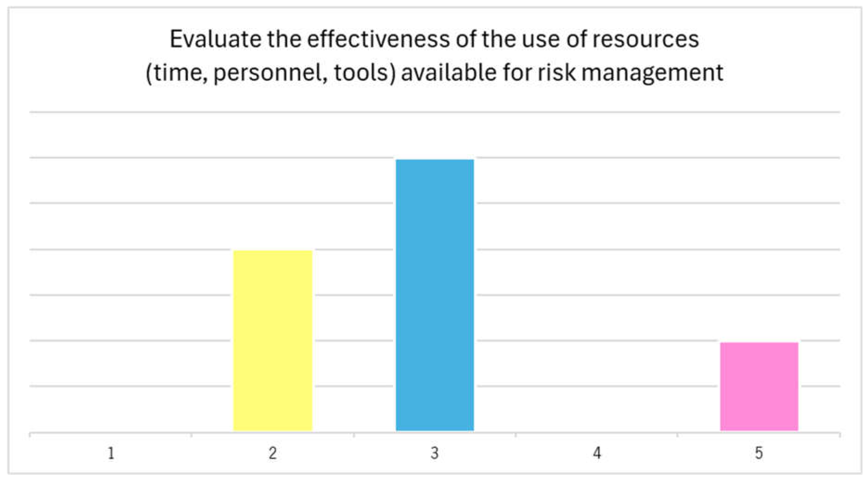The width and height of the screenshot is (868, 482).
Task: Select axis label 3 below blue bar
Action: pyautogui.click(x=435, y=453)
